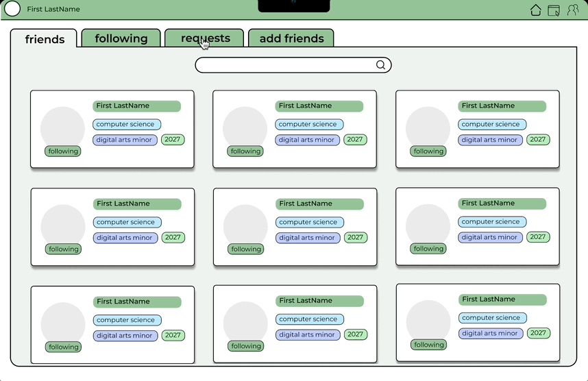This screenshot has height=381, width=588.
Task: Open First LastName on second-row middle card
Action: coord(319,204)
